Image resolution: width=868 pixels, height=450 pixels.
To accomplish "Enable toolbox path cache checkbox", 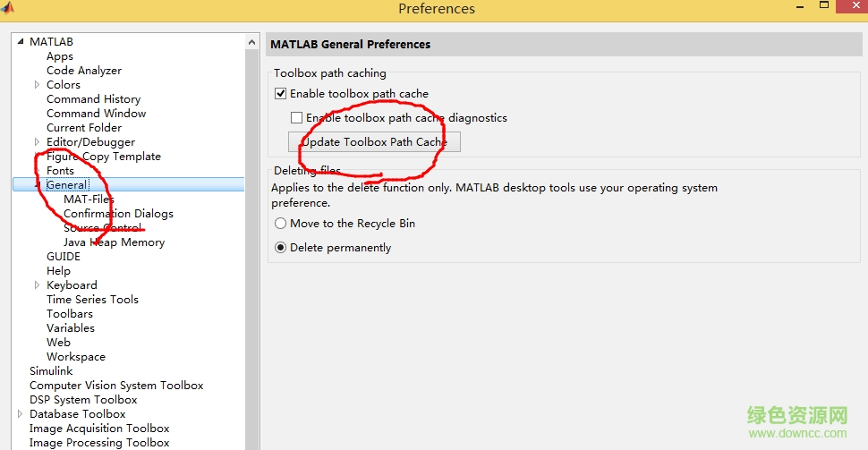I will coord(281,94).
